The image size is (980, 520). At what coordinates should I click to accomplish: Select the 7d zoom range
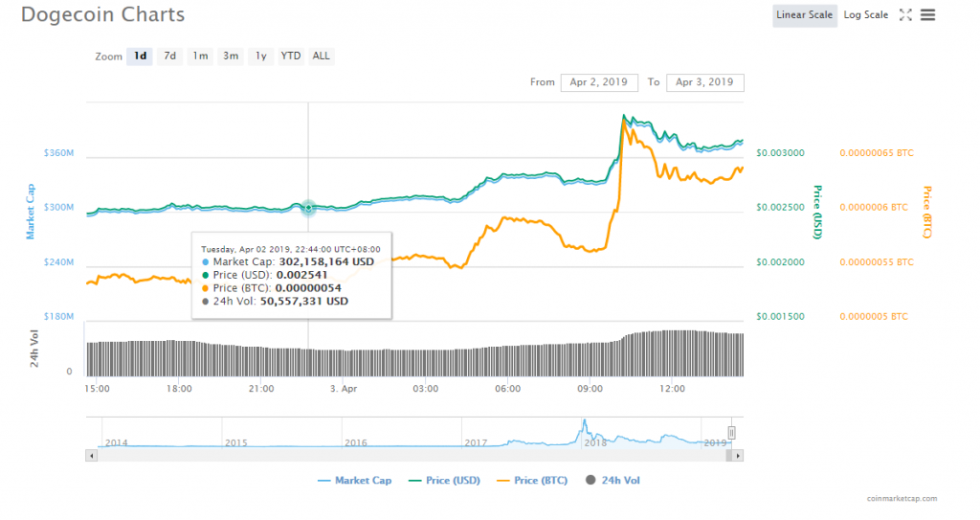[169, 57]
